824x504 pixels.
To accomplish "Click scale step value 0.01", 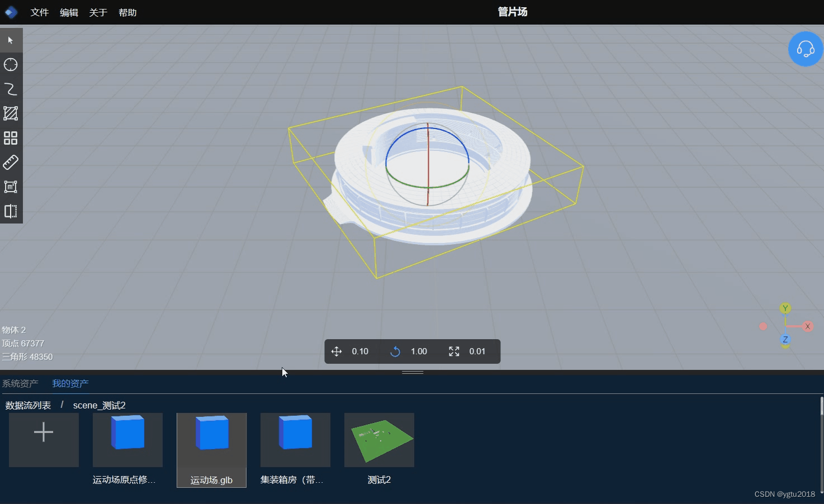I will pyautogui.click(x=477, y=351).
